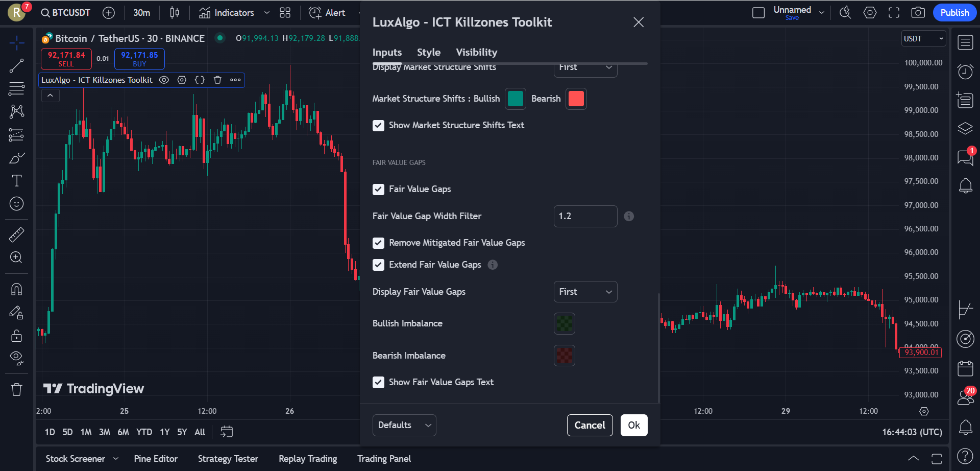Open chart settings gear in top bar
Image resolution: width=980 pixels, height=471 pixels.
(870, 13)
